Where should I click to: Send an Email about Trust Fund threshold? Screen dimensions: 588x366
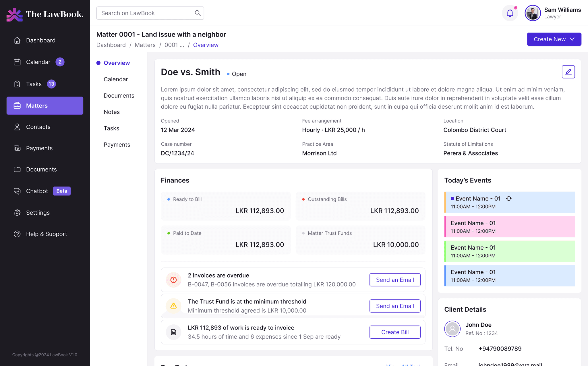click(395, 306)
